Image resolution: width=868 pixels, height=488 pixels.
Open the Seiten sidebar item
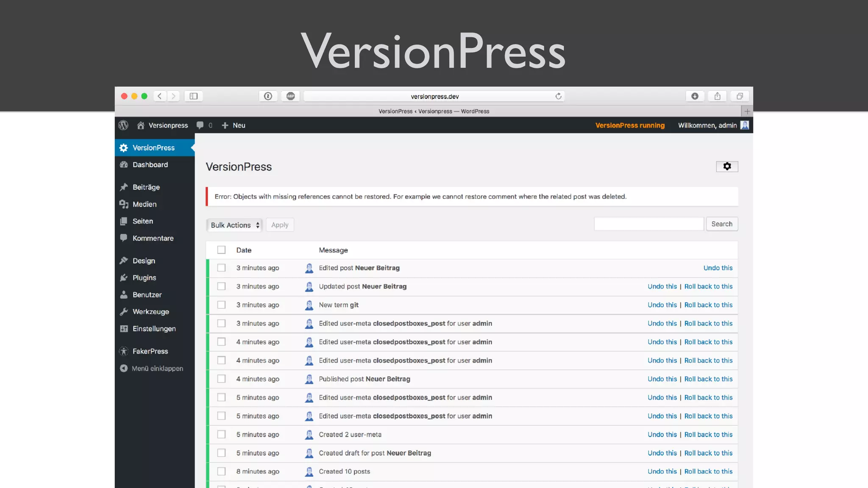point(154,221)
